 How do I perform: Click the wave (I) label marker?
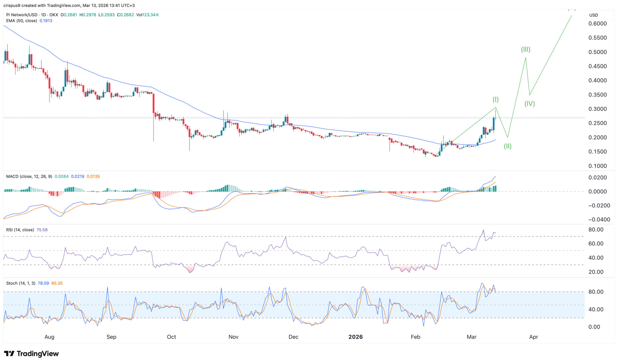point(495,99)
